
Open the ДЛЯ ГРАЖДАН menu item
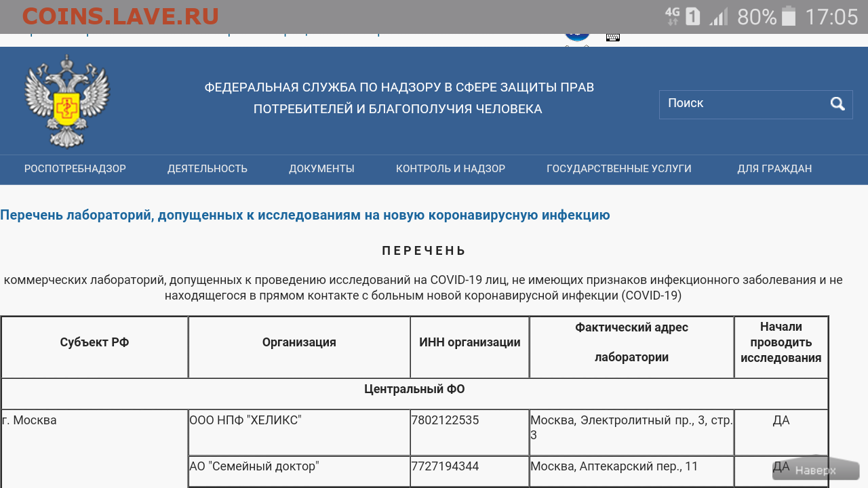coord(774,169)
